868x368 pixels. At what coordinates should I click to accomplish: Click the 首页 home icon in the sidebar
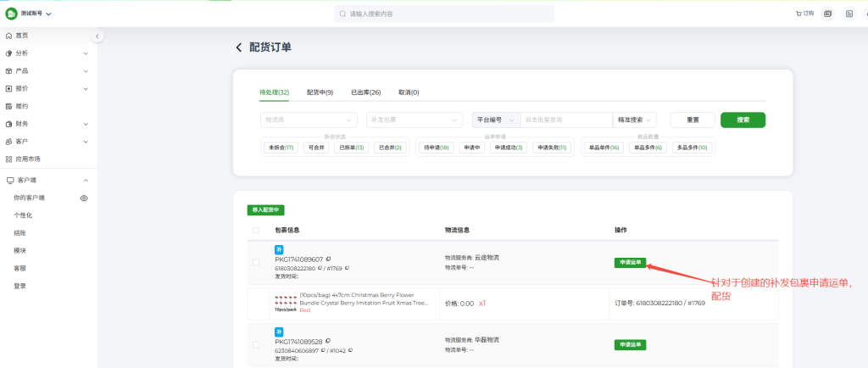pos(8,36)
